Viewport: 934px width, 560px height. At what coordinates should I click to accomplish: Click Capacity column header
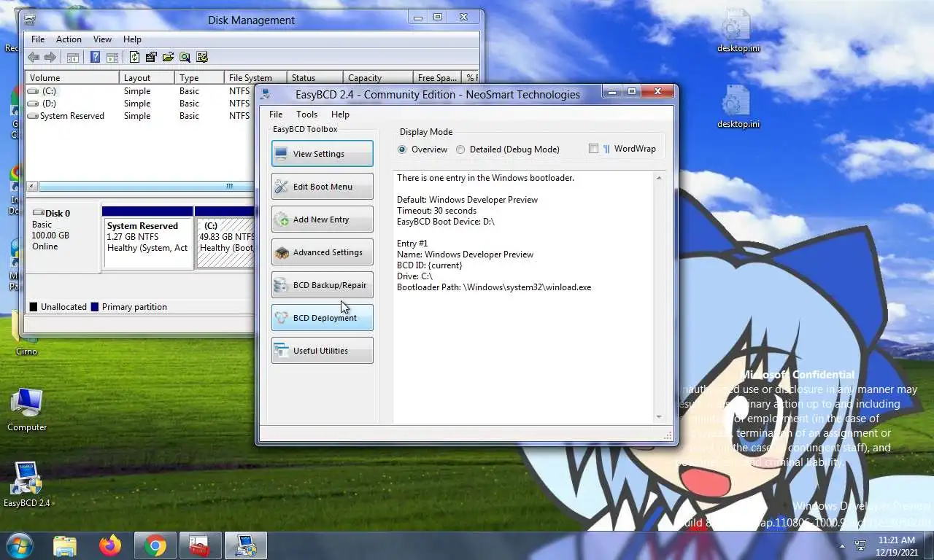(377, 78)
